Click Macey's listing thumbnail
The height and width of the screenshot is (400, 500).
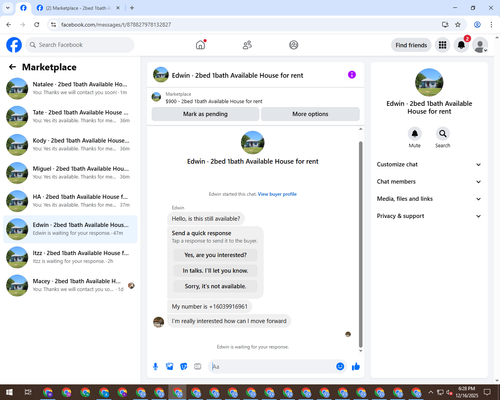tap(17, 285)
